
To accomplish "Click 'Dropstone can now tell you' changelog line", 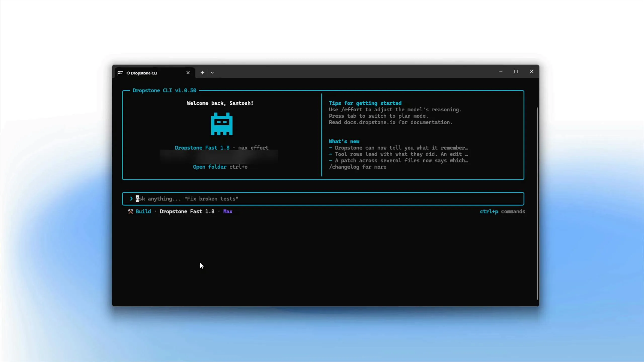I will pyautogui.click(x=398, y=148).
